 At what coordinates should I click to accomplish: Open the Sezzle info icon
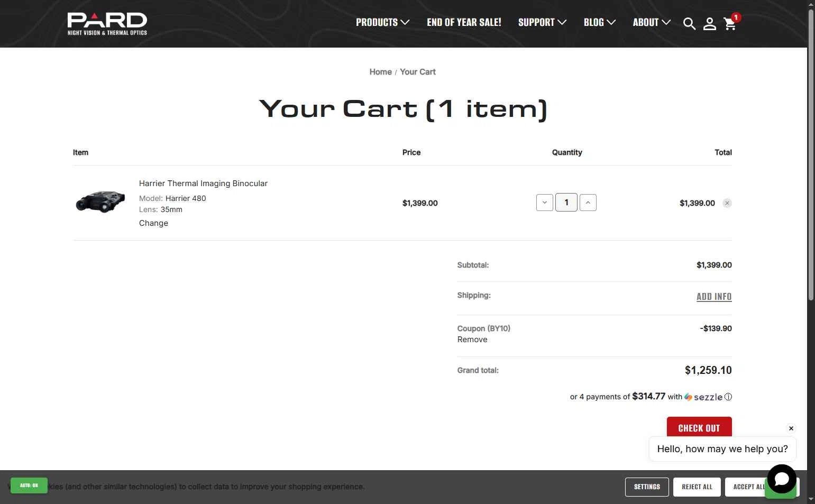[x=728, y=397]
